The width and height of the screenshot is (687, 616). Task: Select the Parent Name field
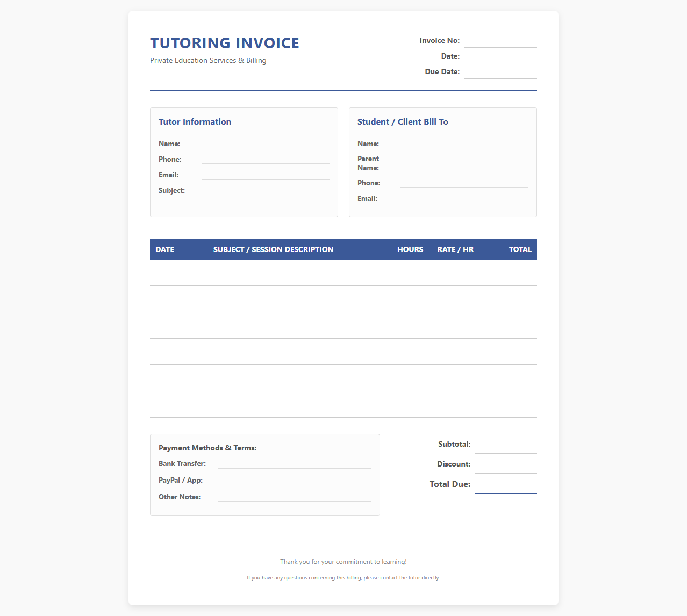464,163
